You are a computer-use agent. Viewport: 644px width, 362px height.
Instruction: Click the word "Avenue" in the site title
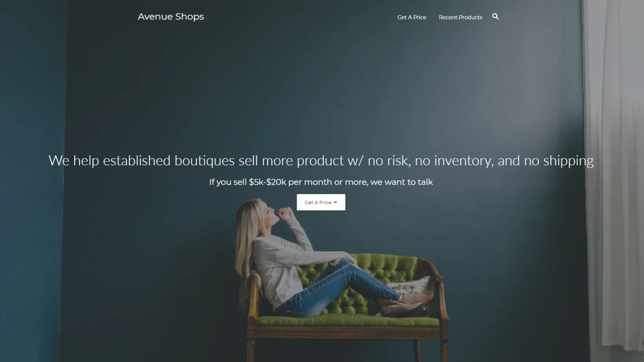tap(155, 16)
